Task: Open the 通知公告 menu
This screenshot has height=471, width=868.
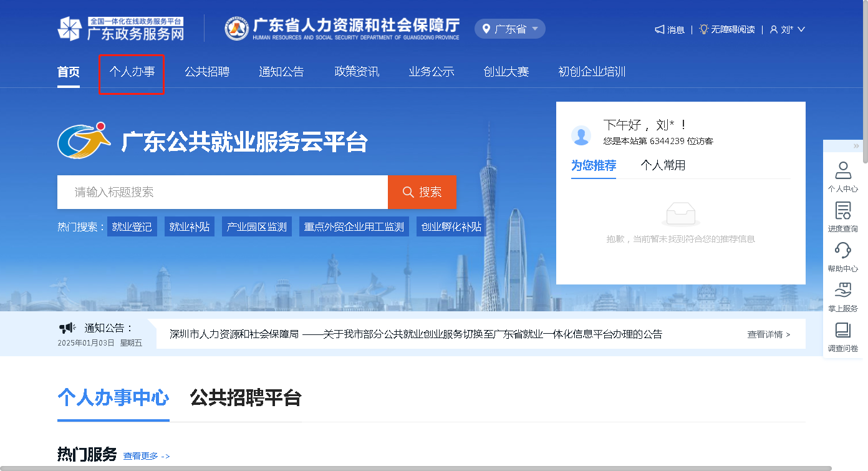Action: tap(282, 72)
